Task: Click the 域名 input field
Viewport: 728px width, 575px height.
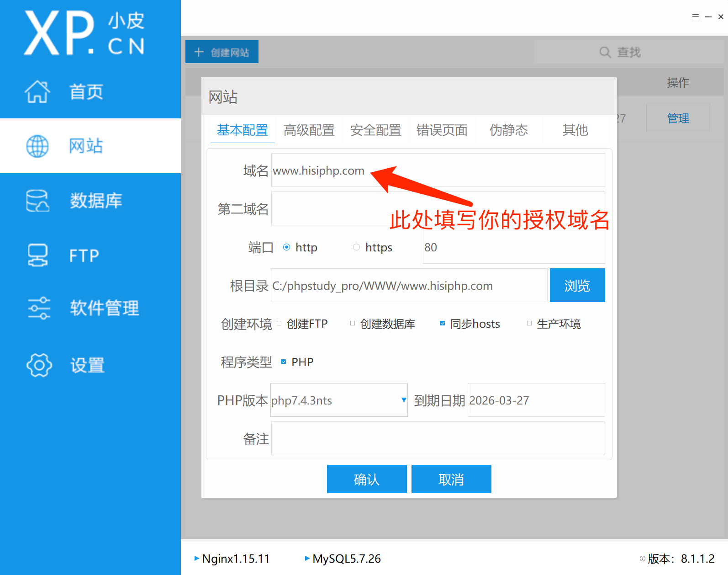Action: point(438,170)
